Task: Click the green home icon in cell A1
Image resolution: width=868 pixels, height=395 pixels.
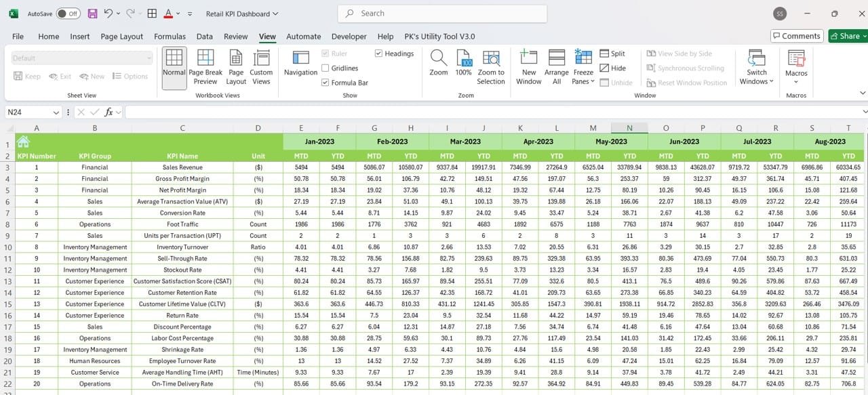Action: click(23, 142)
